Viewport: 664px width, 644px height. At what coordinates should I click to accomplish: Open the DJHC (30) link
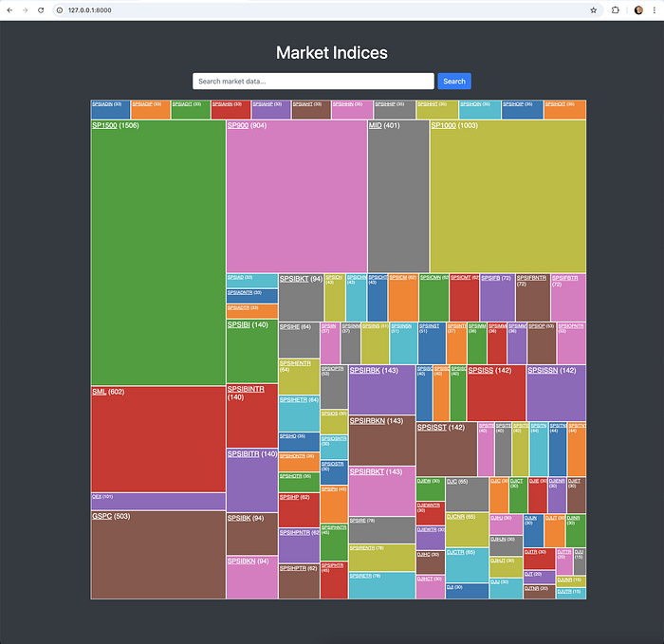[423, 554]
